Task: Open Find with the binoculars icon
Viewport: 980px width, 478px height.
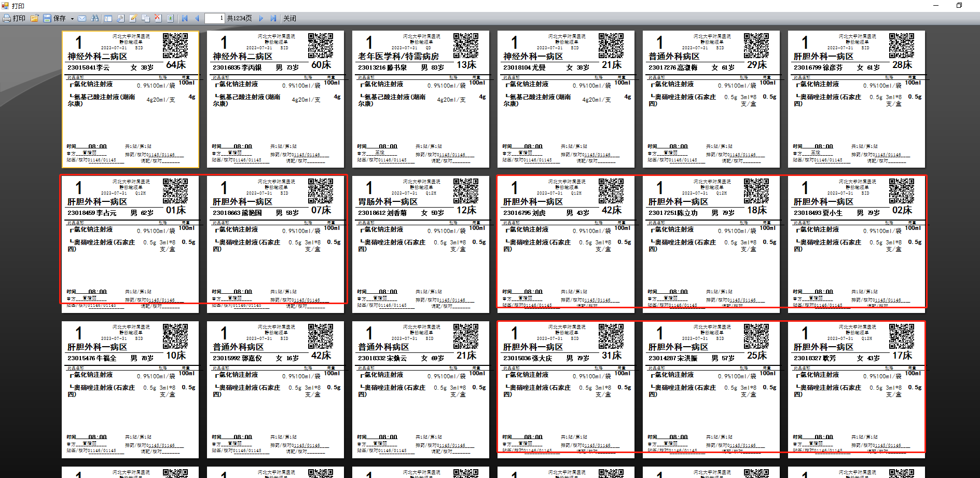Action: point(94,18)
